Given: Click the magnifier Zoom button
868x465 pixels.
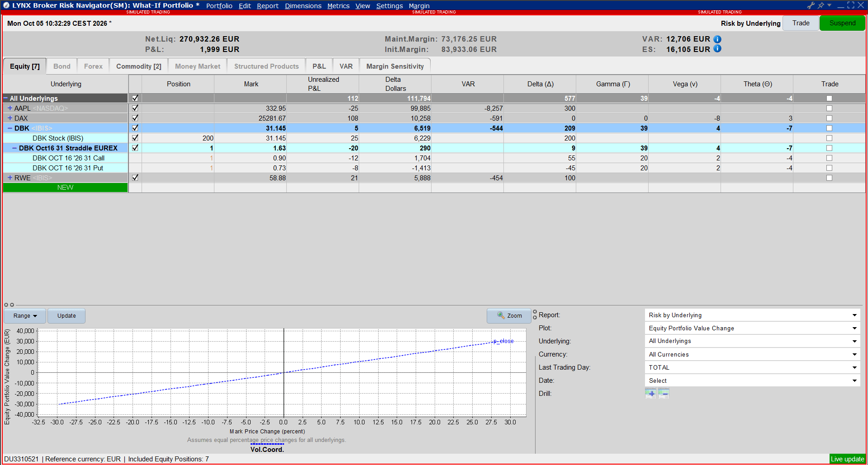Looking at the screenshot, I should pyautogui.click(x=509, y=315).
